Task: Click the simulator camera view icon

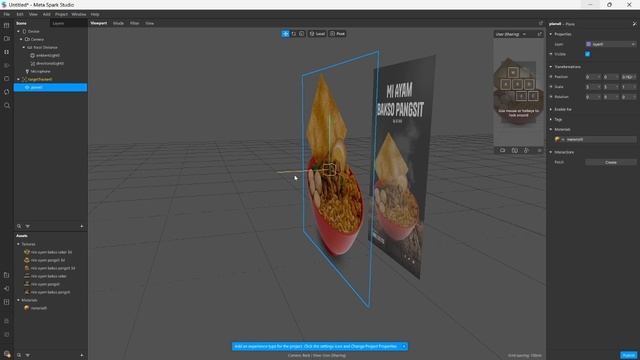Action: tap(502, 150)
